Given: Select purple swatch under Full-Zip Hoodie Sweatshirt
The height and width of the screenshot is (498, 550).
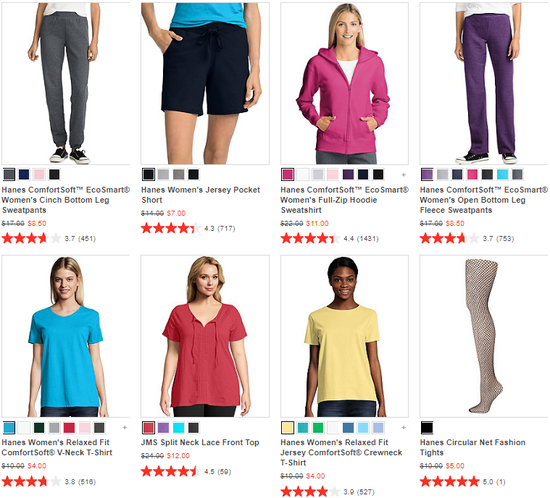Looking at the screenshot, I should click(348, 174).
